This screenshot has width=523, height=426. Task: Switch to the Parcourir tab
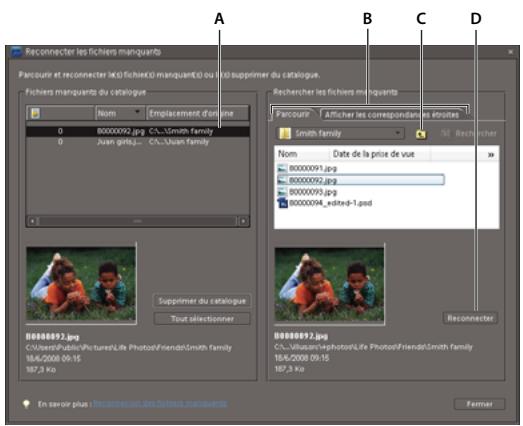tap(293, 114)
